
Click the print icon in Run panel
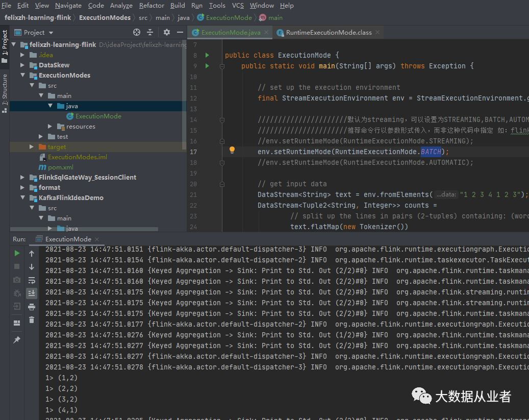pyautogui.click(x=32, y=307)
